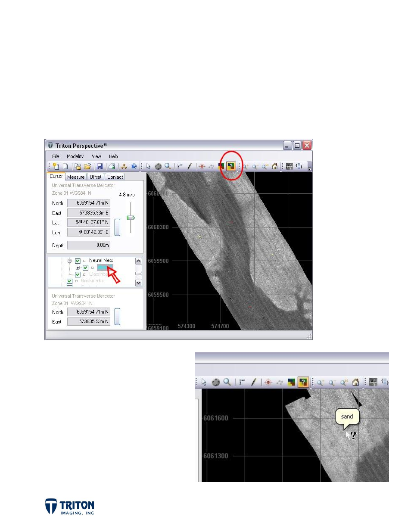Click the bracketed list icon in Triton Perspective toolbar
Viewport: 411px width, 532px height.
pyautogui.click(x=299, y=166)
